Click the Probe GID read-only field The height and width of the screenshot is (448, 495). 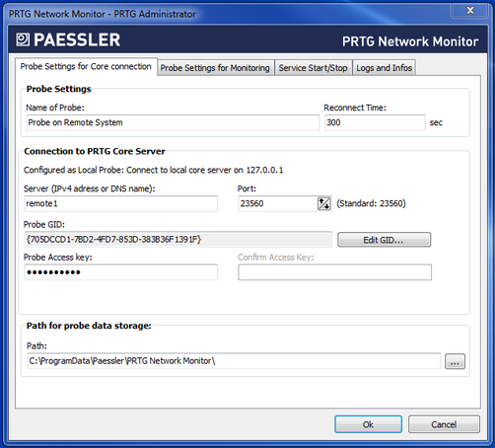click(x=177, y=240)
